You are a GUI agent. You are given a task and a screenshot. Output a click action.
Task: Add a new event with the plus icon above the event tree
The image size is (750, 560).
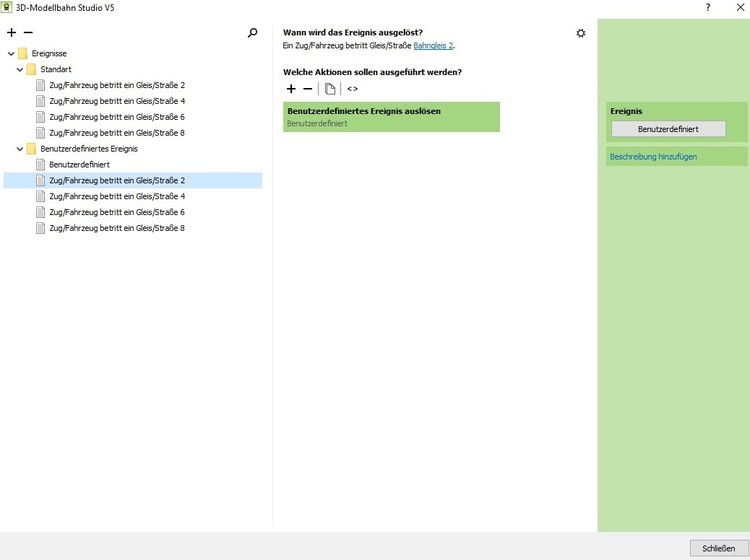11,33
